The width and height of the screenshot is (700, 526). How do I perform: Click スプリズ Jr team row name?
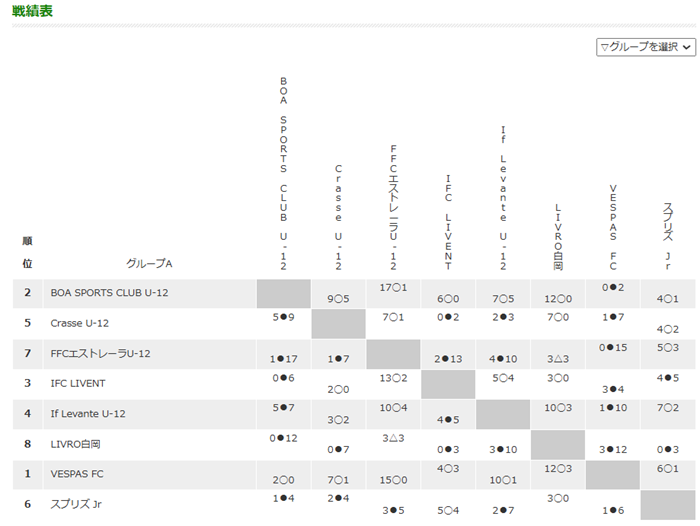(x=76, y=505)
